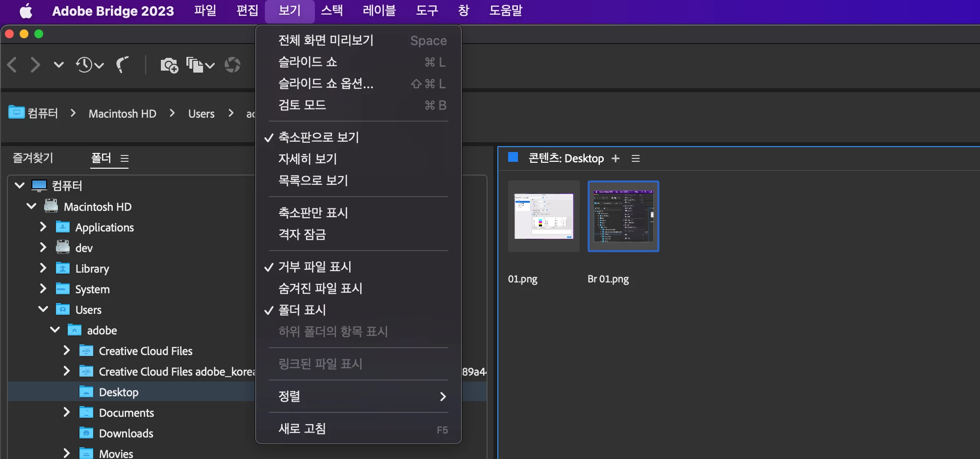Image resolution: width=980 pixels, height=459 pixels.
Task: Click Macintosh HD in path bar
Action: [x=123, y=113]
